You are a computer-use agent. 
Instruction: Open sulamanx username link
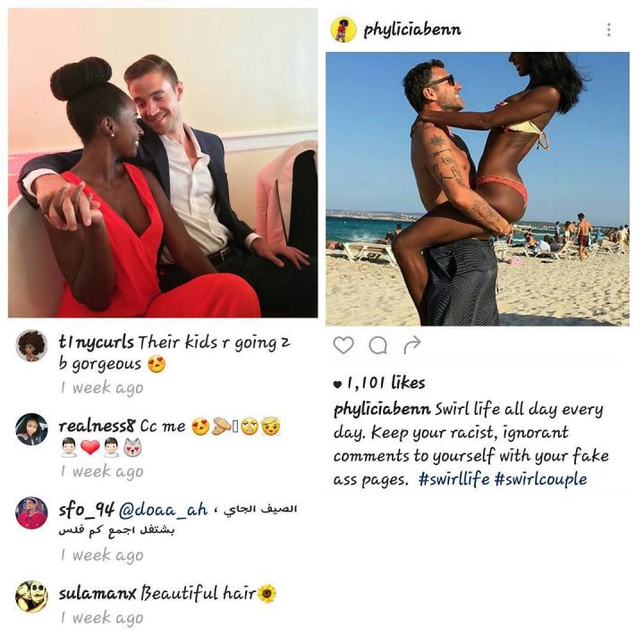click(97, 594)
